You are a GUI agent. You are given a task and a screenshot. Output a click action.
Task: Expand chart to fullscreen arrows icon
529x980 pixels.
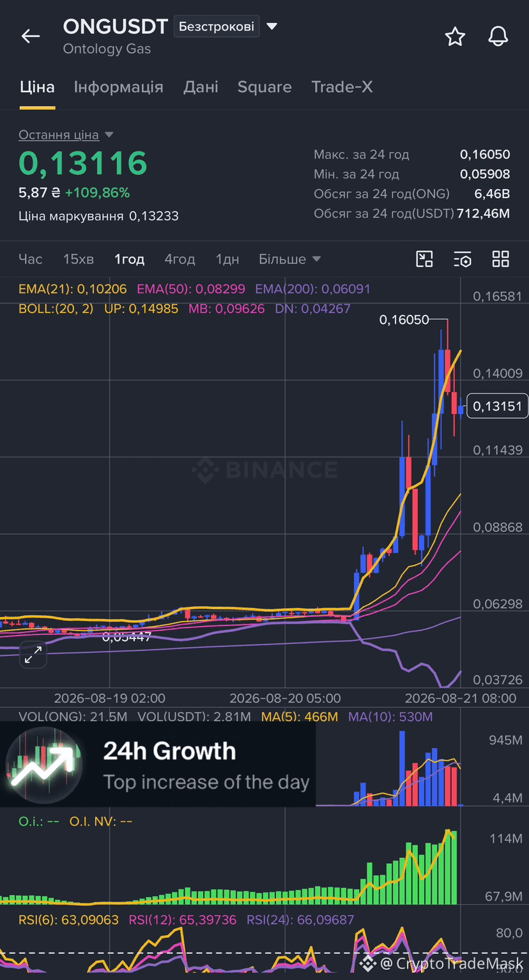[x=33, y=655]
